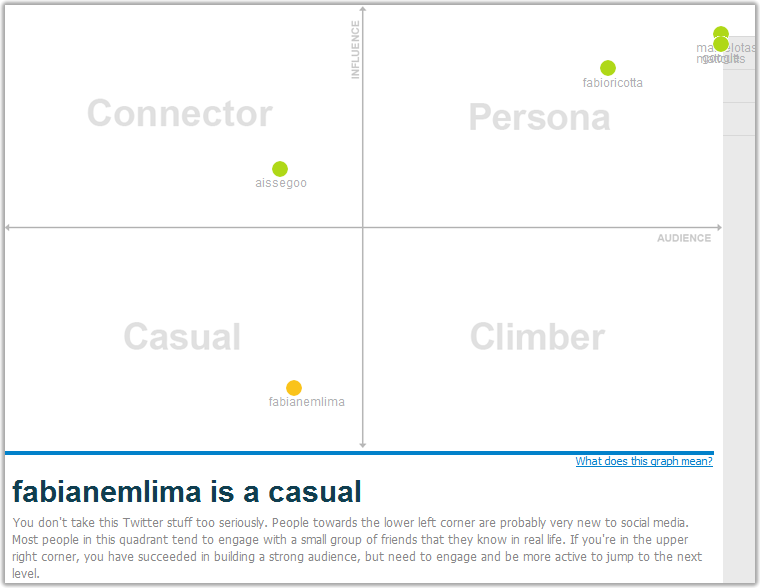Click the "fabianemlima is a casual" heading
Screen dimensions: 760x588
coord(187,492)
